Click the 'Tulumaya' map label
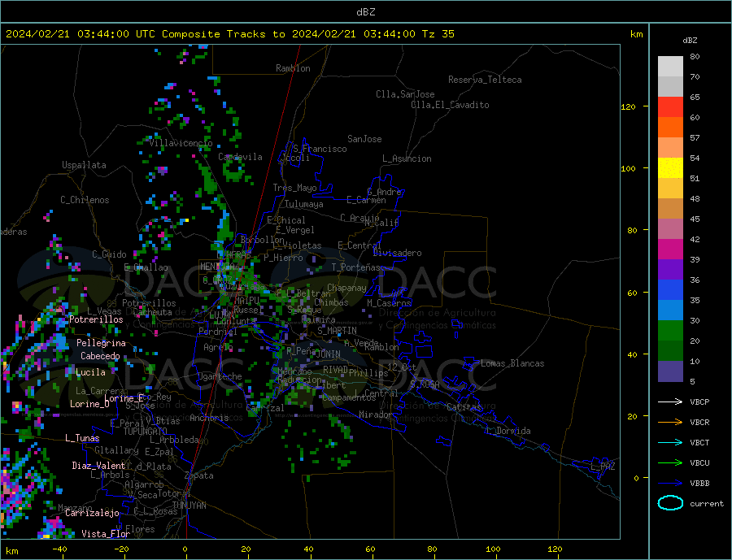The image size is (732, 560). (x=303, y=204)
